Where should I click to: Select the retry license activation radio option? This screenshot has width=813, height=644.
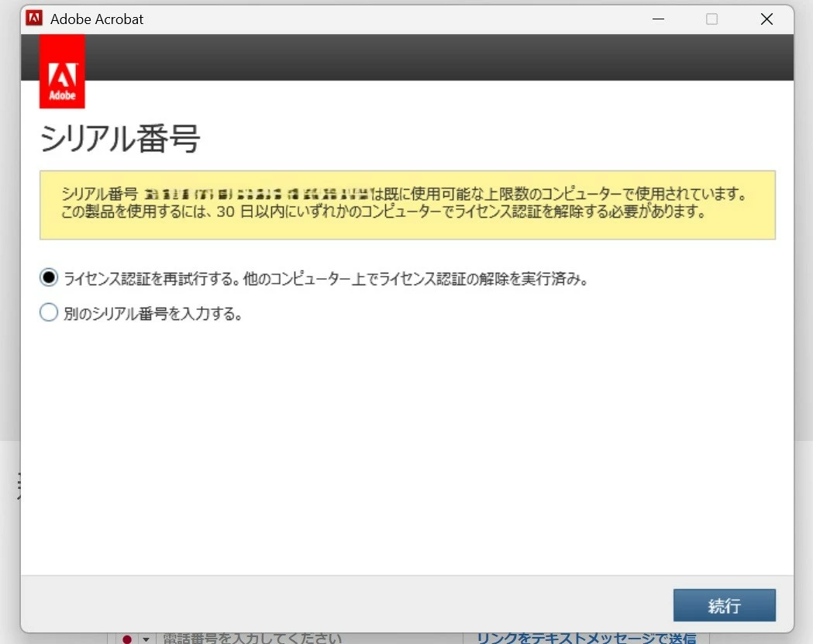coord(49,278)
